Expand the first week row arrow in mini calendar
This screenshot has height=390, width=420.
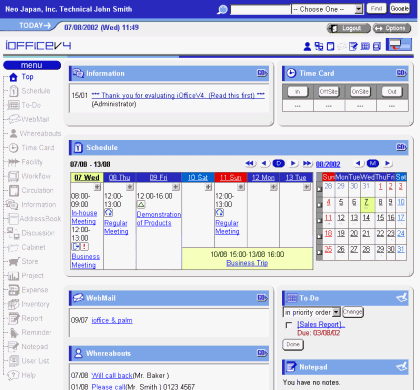point(319,189)
